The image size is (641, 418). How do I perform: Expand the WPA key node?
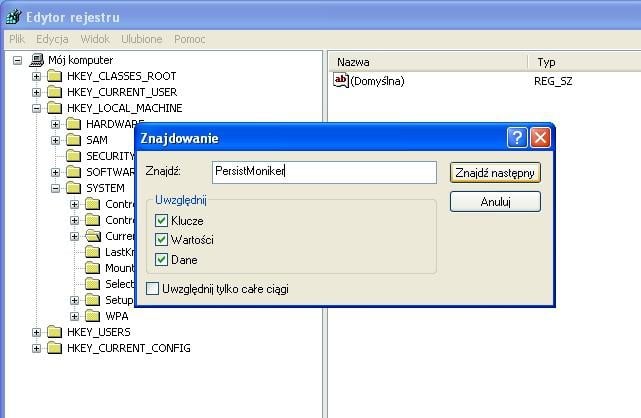[x=74, y=316]
